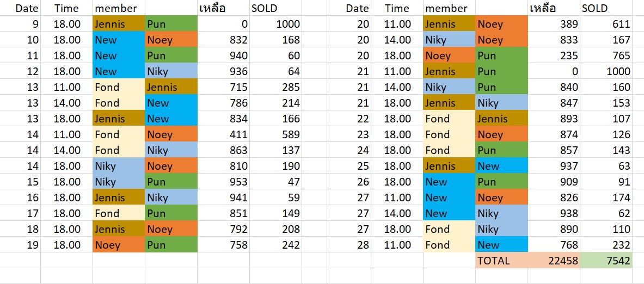
Task: Click the green total sold cell 7542
Action: pos(605,261)
